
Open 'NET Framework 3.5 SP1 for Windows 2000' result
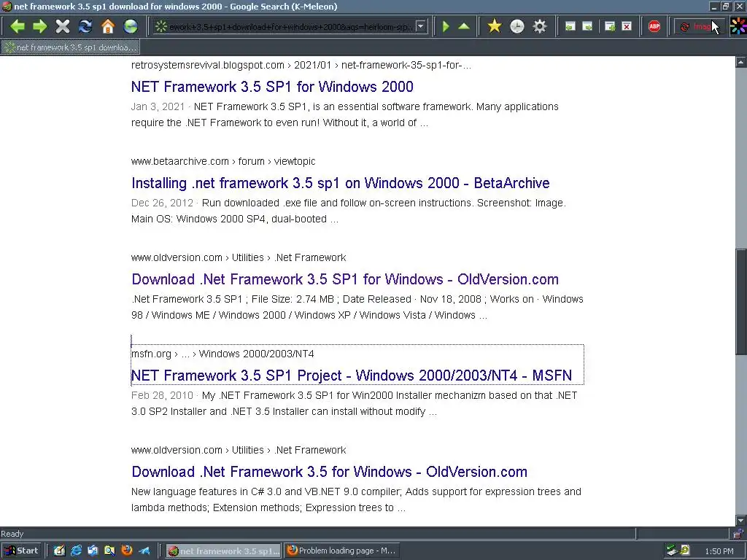pos(272,87)
